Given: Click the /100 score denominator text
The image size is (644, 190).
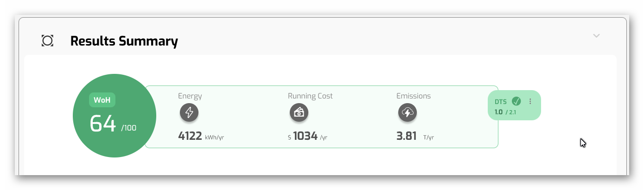Looking at the screenshot, I should coord(129,128).
